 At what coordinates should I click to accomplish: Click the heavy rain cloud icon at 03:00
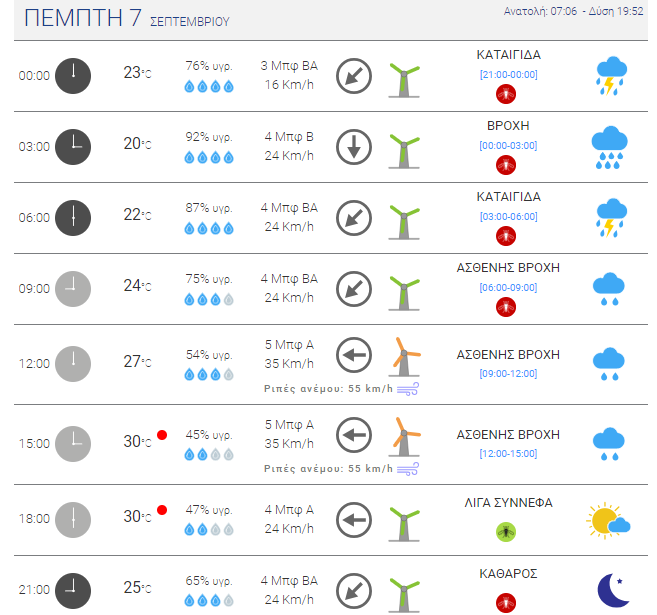point(610,147)
